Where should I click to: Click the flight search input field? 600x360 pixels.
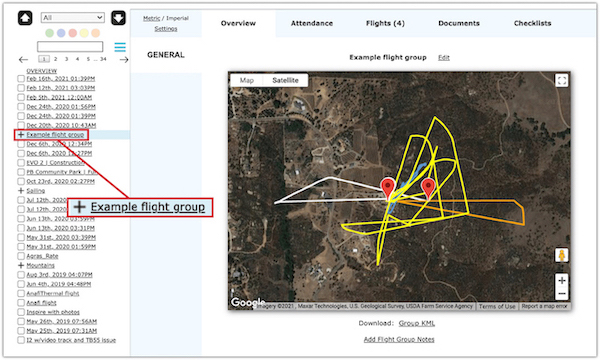[70, 47]
